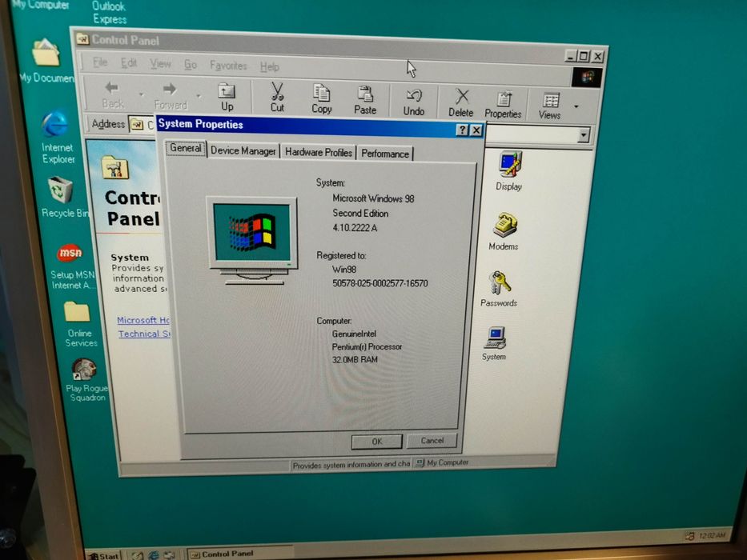Switch to the General tab
This screenshot has height=560, width=747.
[x=186, y=148]
